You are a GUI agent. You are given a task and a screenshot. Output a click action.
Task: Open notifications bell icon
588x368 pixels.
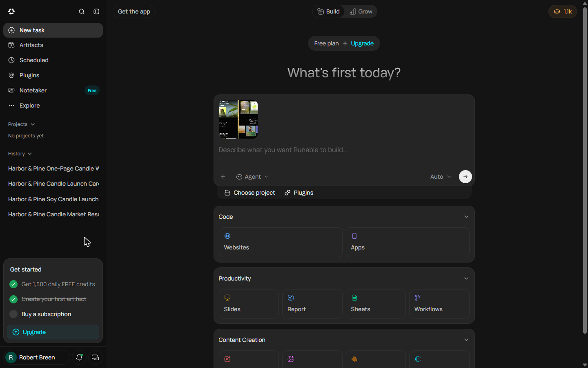[x=79, y=357]
